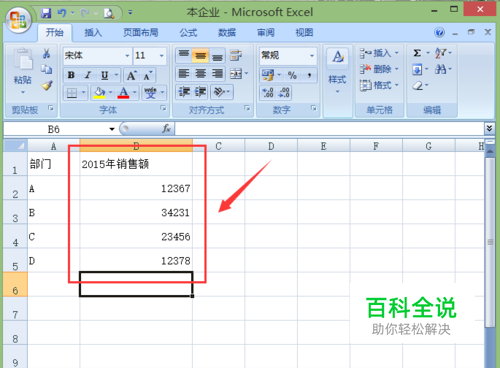Image resolution: width=500 pixels, height=368 pixels.
Task: Open text orientation options
Action: (222, 92)
